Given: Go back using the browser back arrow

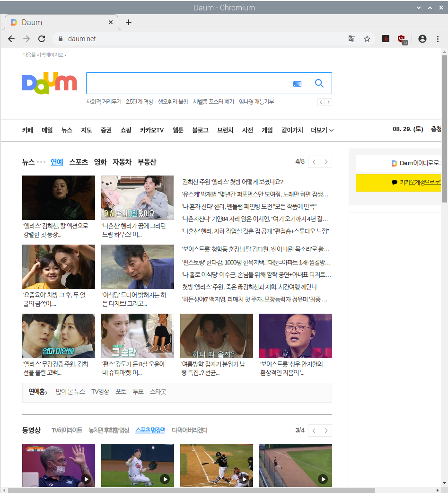Looking at the screenshot, I should point(11,39).
